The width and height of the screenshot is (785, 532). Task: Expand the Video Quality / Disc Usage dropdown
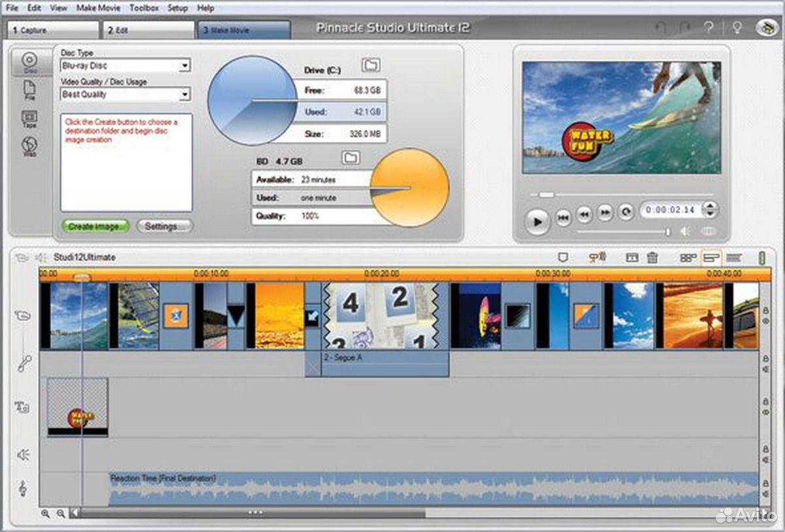[x=185, y=95]
